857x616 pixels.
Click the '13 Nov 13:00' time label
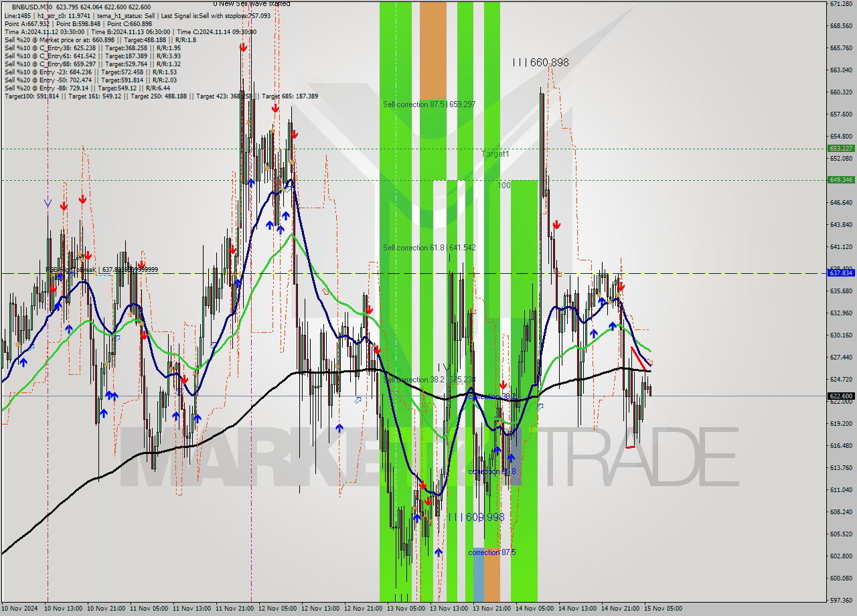click(x=449, y=609)
